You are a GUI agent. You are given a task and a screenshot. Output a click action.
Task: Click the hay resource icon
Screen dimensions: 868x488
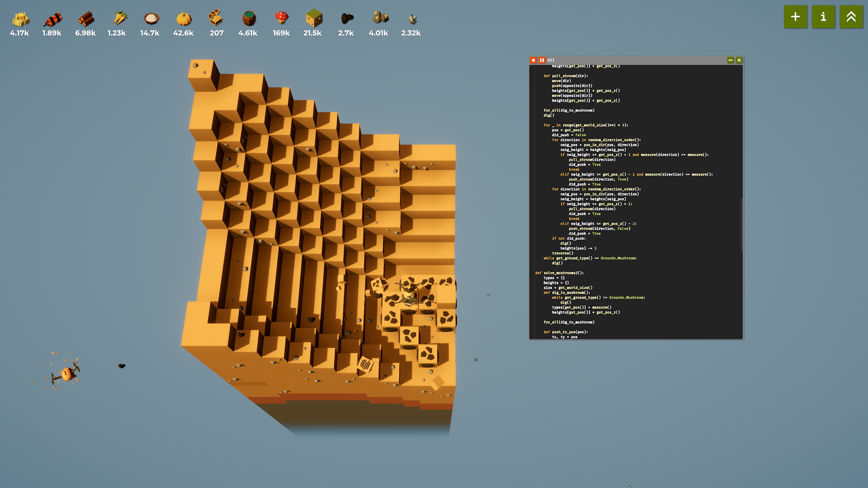click(21, 19)
